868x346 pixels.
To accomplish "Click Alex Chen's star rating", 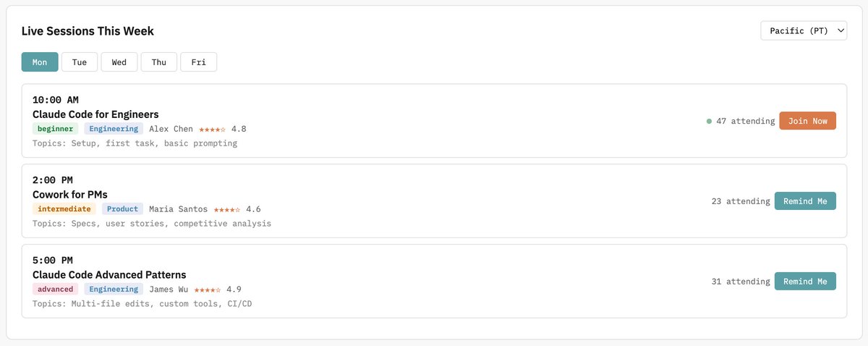I will [x=212, y=130].
